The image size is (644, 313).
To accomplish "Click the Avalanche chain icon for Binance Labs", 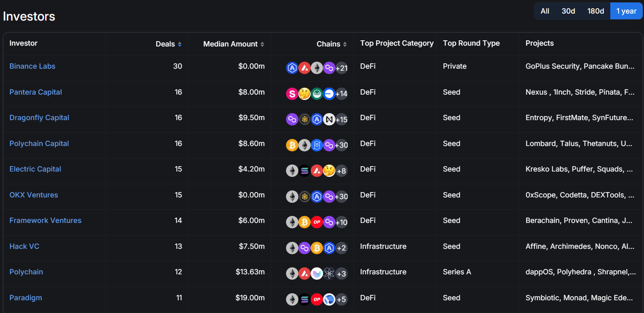I will pos(304,68).
